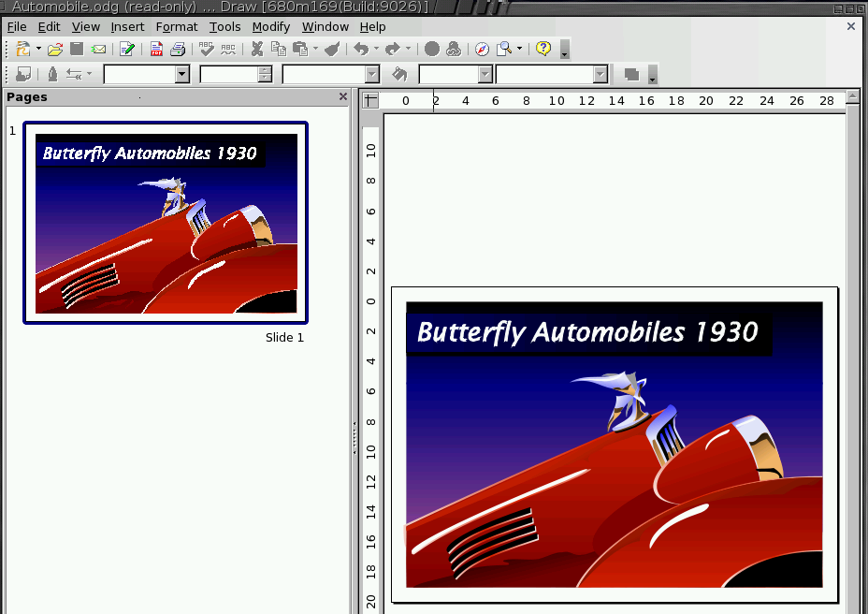Click the line width spinner arrows
The image size is (868, 614).
pyautogui.click(x=265, y=74)
